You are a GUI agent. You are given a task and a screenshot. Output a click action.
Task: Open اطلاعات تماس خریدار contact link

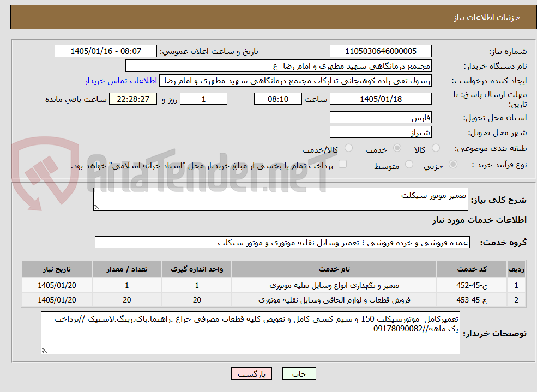[121, 81]
